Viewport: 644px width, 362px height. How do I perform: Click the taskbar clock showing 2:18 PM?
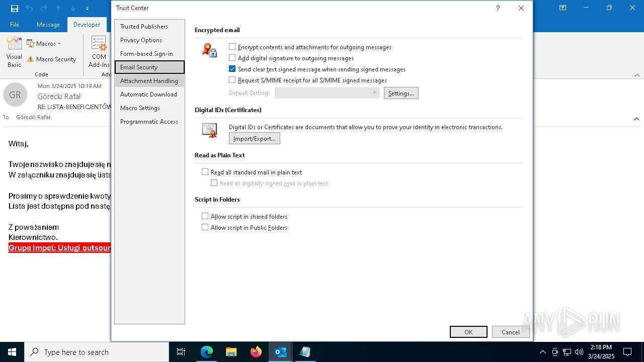click(601, 352)
